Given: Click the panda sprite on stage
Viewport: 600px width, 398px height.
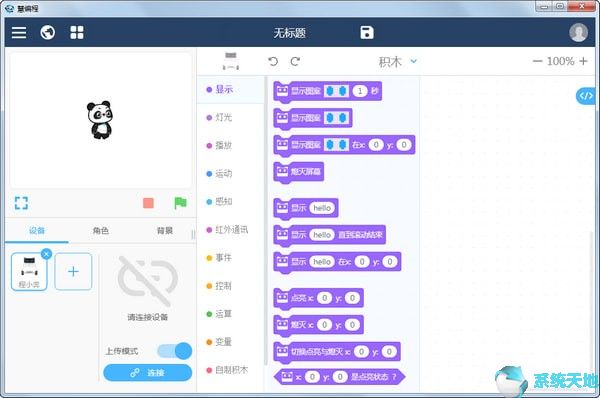Looking at the screenshot, I should click(x=99, y=120).
